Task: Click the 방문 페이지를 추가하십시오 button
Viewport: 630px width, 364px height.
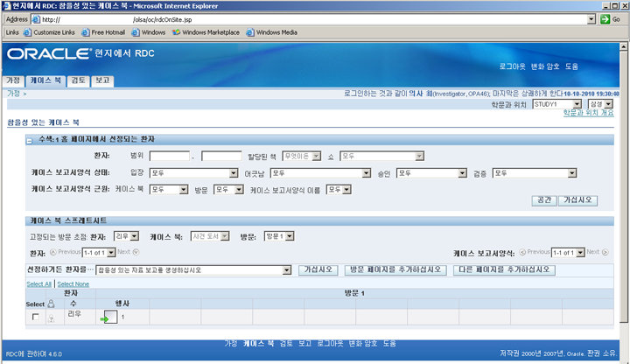Action: [x=395, y=269]
